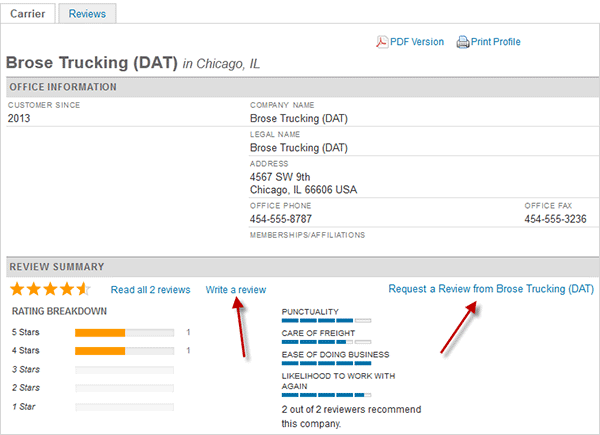Image resolution: width=600 pixels, height=435 pixels.
Task: Click the Brose Trucking (DAT) page heading
Action: 92,63
